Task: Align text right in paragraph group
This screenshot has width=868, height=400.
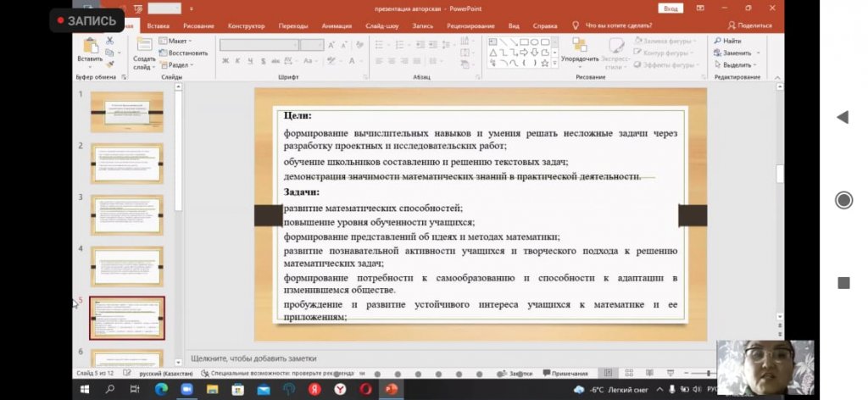Action: pos(404,61)
